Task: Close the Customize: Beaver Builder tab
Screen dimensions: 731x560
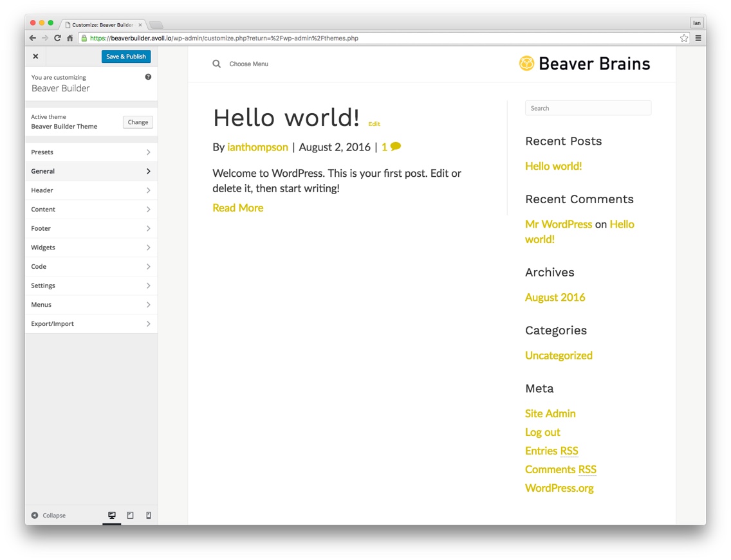Action: click(140, 24)
